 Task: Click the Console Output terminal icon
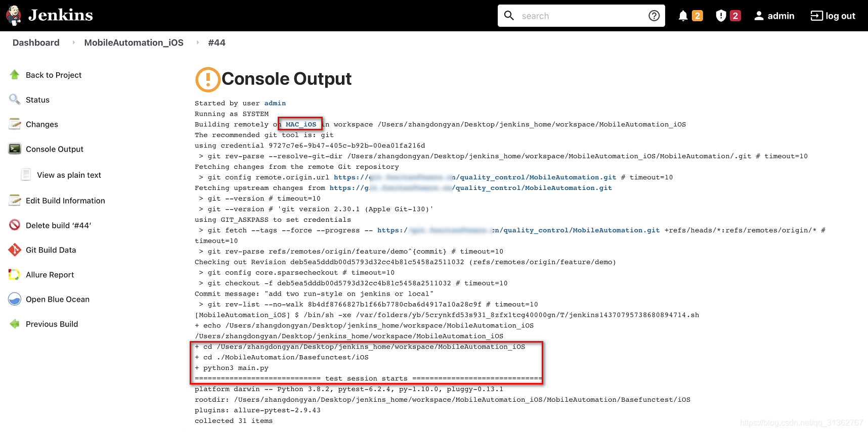click(15, 149)
